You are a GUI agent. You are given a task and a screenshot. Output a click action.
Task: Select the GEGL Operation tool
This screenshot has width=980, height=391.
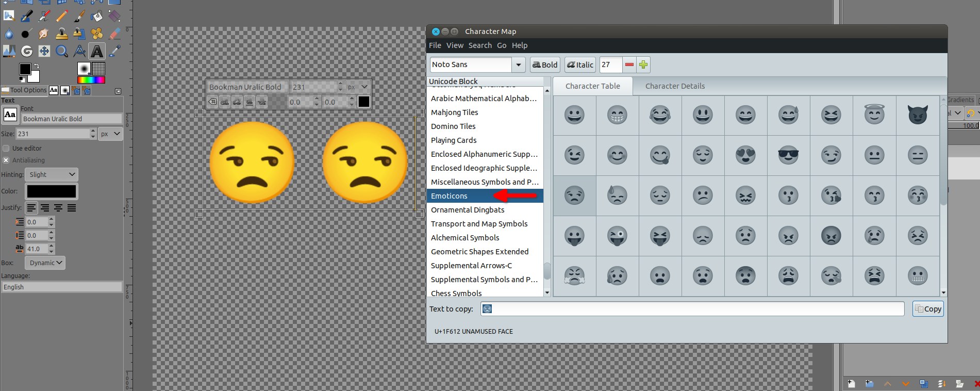27,51
